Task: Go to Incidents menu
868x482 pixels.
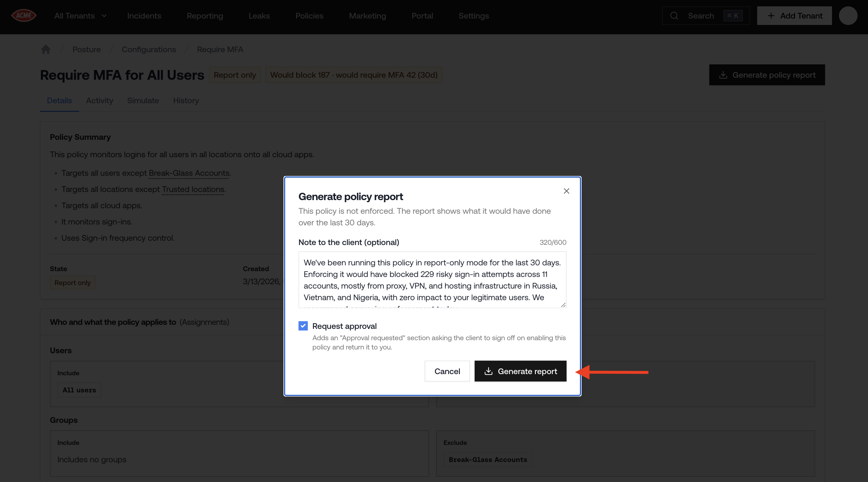Action: (x=144, y=16)
